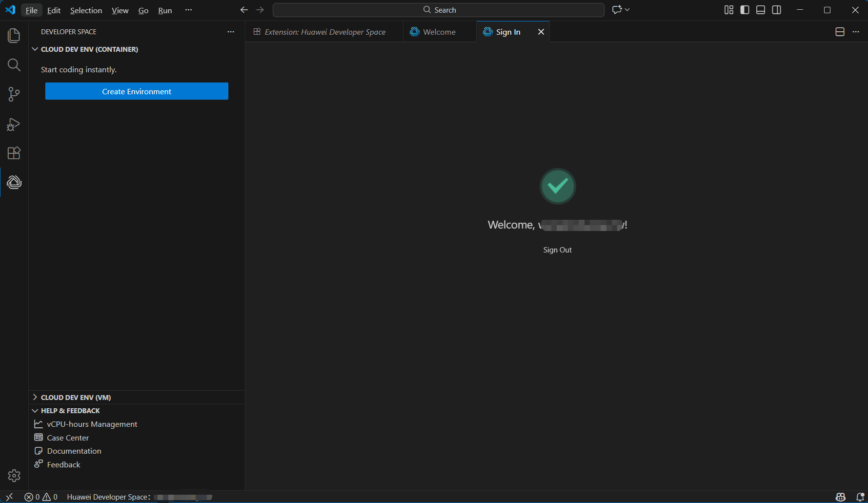The width and height of the screenshot is (868, 503).
Task: Open vCPU-hours Management text
Action: click(x=92, y=424)
